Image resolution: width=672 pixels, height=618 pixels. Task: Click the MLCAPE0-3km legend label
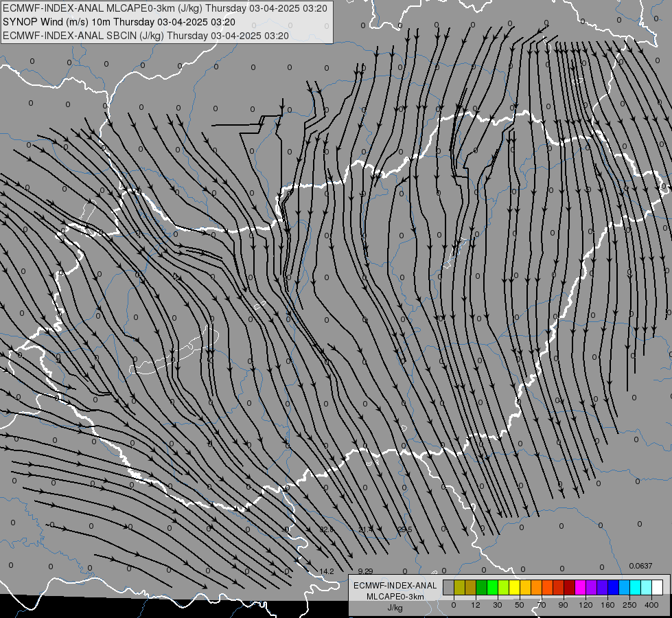pyautogui.click(x=395, y=597)
